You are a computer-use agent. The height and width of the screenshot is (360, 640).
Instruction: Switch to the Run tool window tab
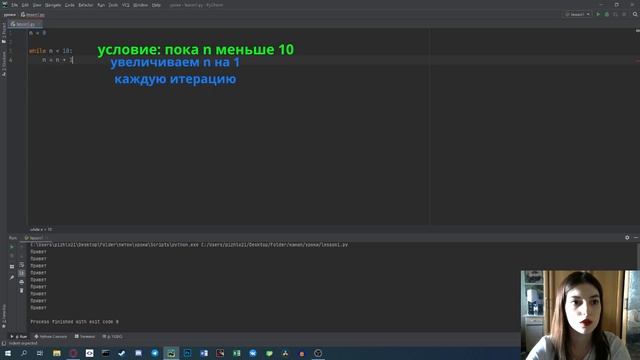tap(19, 337)
